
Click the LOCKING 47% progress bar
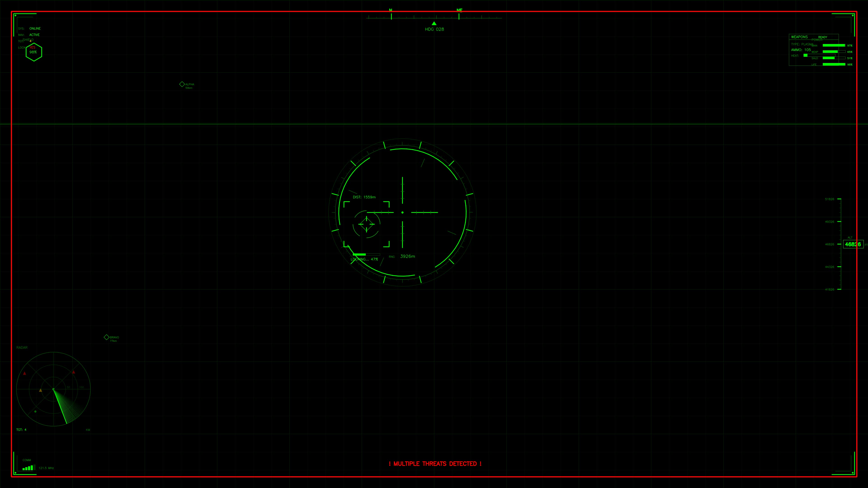(366, 255)
